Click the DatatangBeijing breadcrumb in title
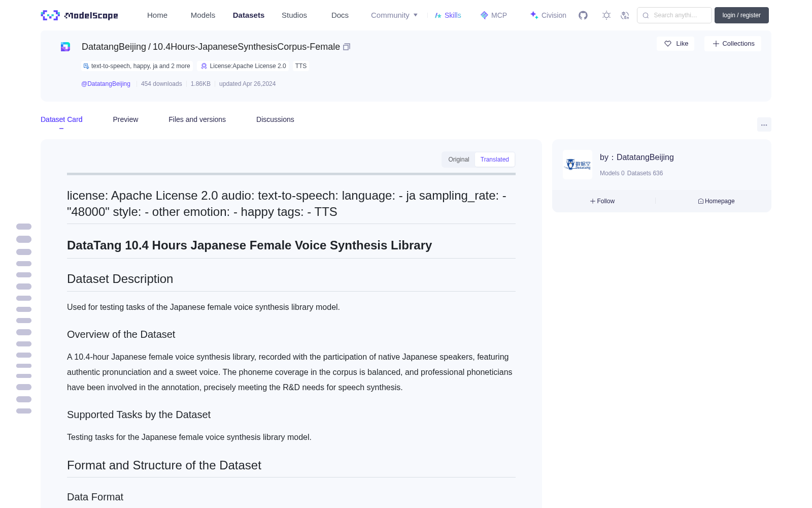Viewport: 812px width, 508px height. click(114, 47)
